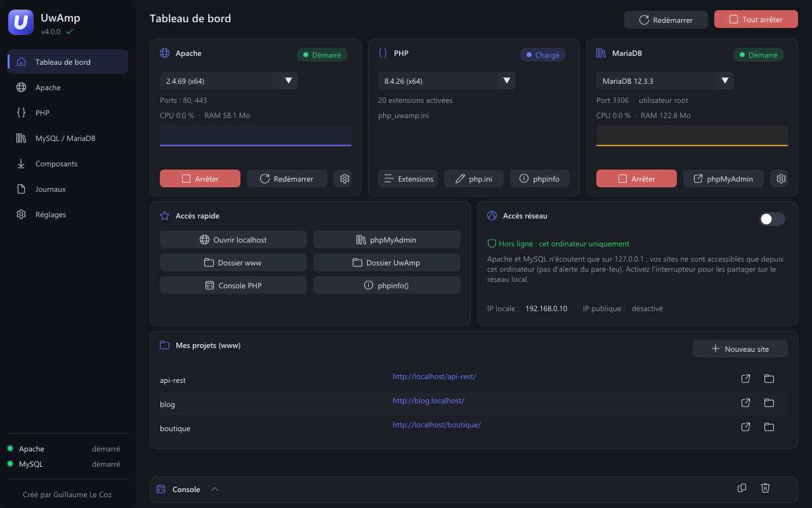
Task: Click the MariaDB database icon in card header
Action: pos(601,53)
